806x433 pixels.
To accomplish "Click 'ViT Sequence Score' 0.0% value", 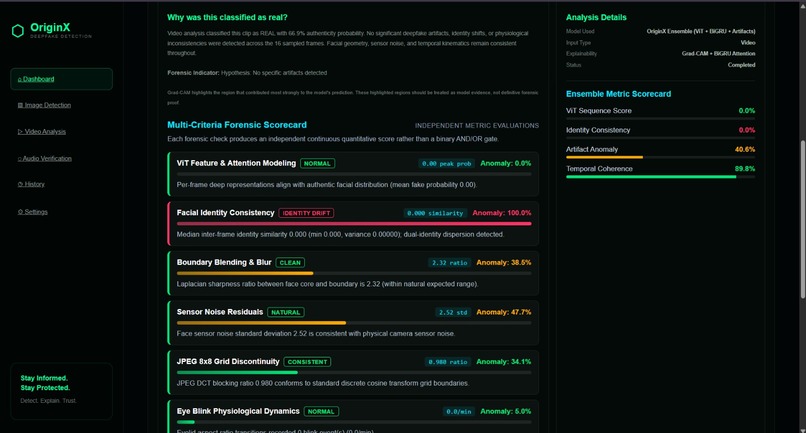I will click(747, 111).
